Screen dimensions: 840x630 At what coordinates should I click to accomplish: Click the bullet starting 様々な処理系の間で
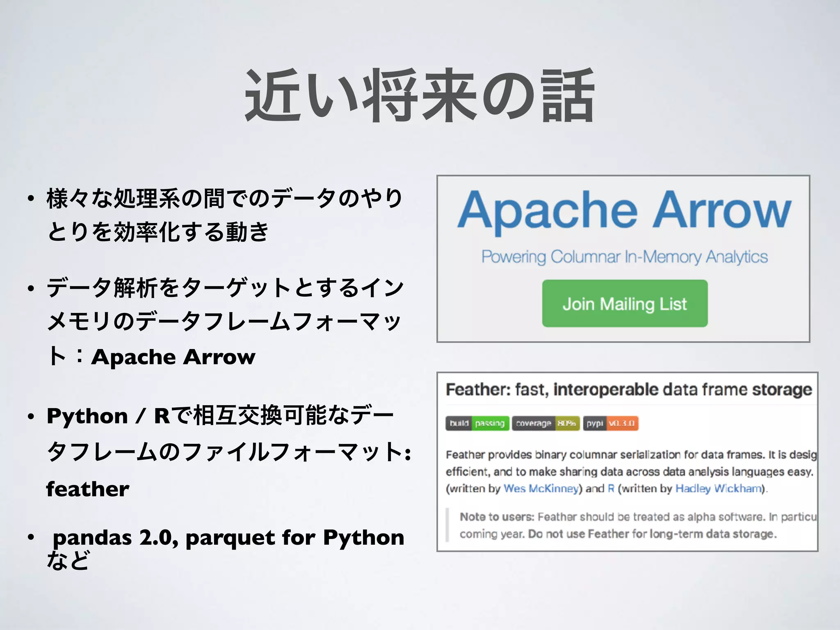pos(225,215)
